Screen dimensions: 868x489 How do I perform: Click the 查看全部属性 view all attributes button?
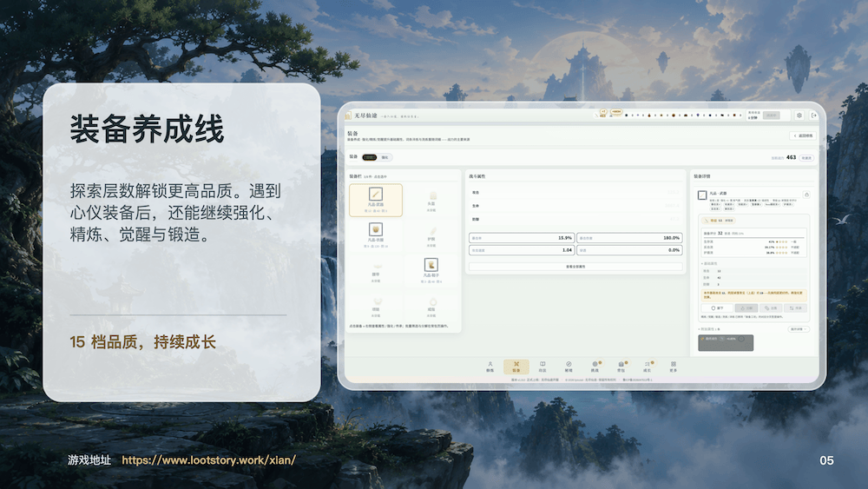575,267
